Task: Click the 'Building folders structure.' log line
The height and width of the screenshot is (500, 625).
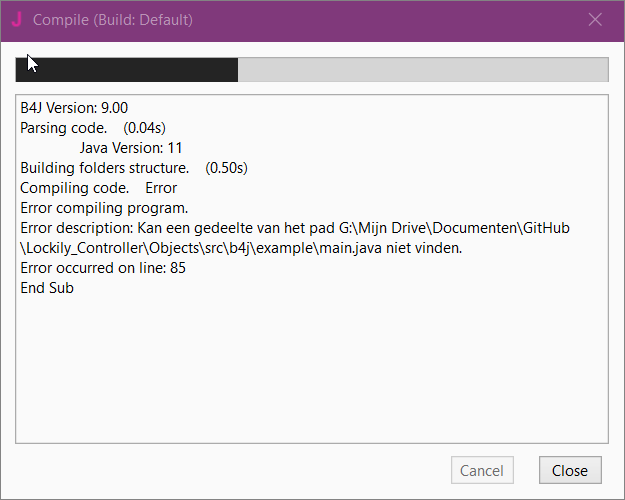Action: 105,168
